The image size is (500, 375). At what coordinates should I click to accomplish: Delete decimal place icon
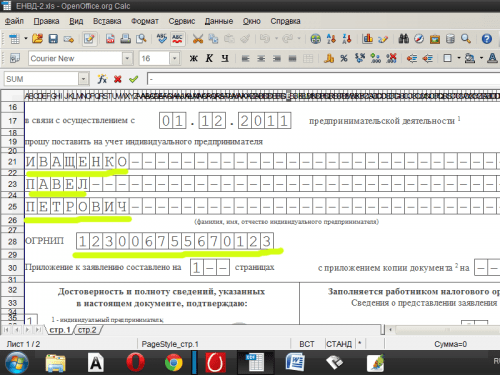[x=391, y=59]
